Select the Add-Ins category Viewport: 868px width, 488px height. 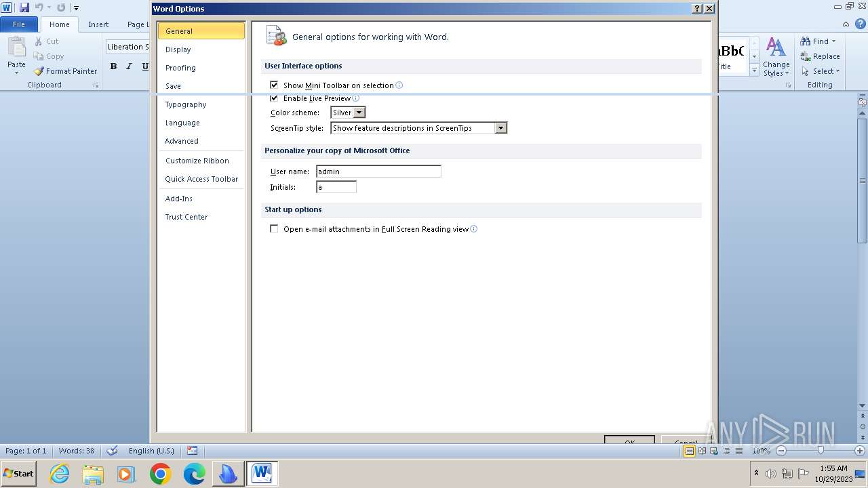click(x=201, y=199)
